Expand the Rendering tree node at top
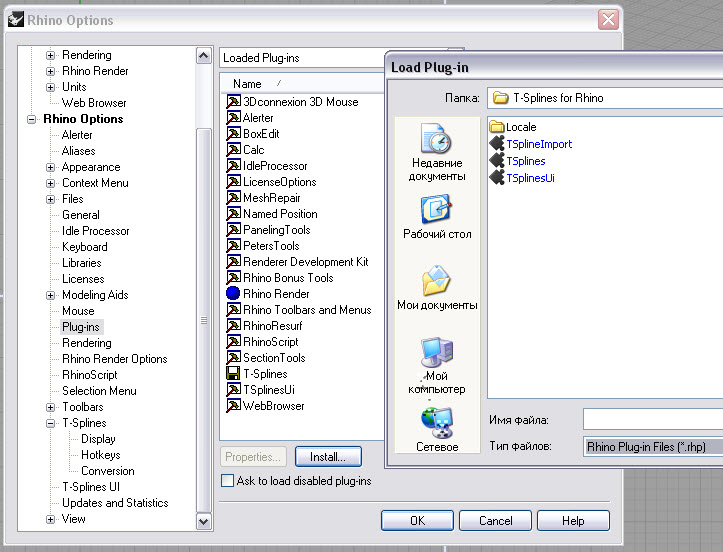This screenshot has height=552, width=723. click(x=50, y=55)
